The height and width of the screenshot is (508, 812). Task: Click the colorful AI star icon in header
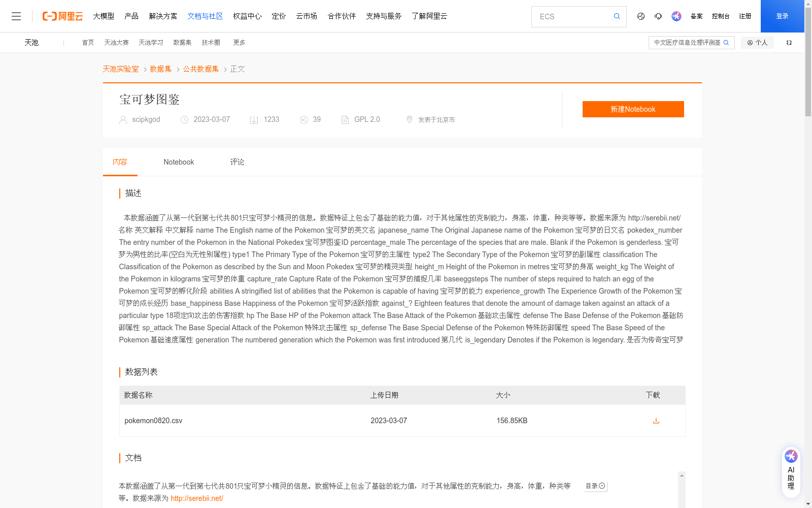coord(676,16)
